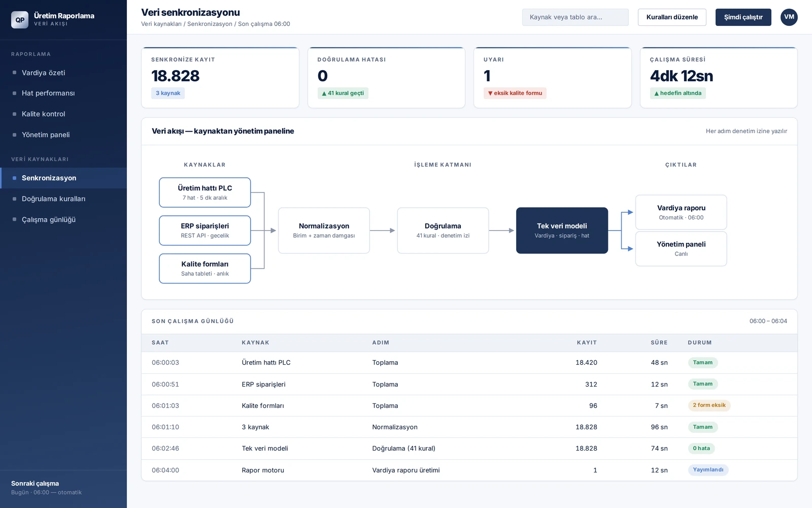Click the KAYIT column header
812x508 pixels.
pyautogui.click(x=587, y=343)
